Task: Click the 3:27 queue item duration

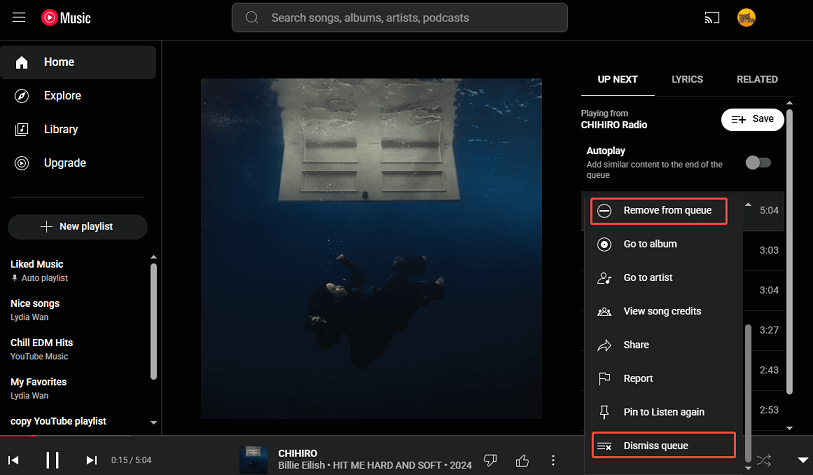Action: (x=769, y=330)
